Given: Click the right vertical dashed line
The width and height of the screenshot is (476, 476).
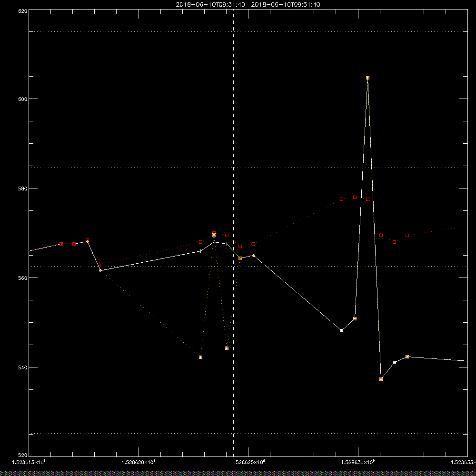Looking at the screenshot, I should (x=233, y=233).
